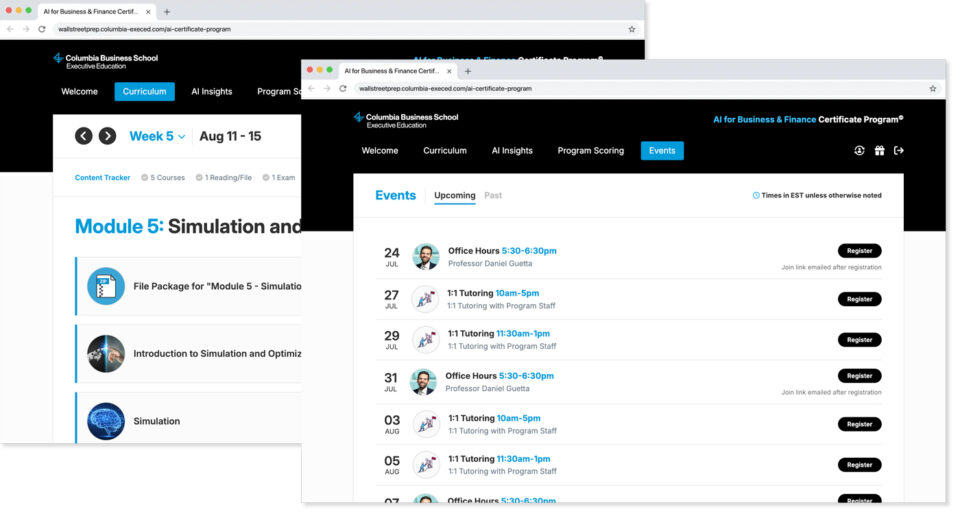This screenshot has height=518, width=960.
Task: Click the Content Tracker link
Action: pos(102,178)
